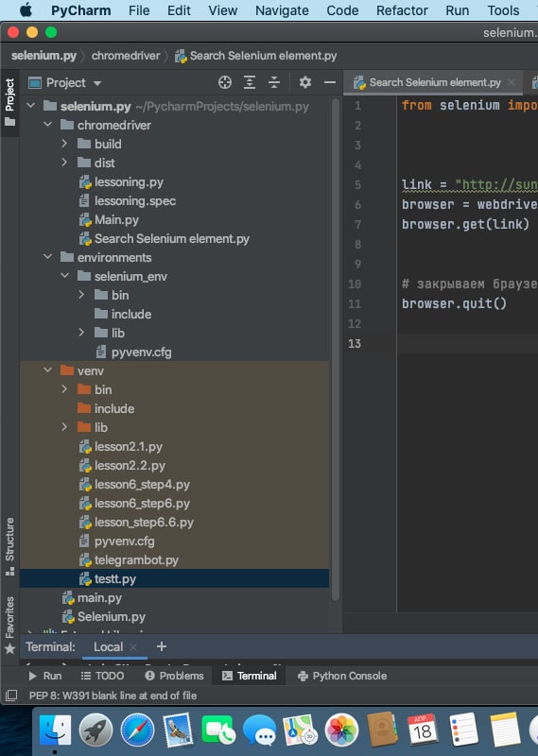538x756 pixels.
Task: Open the Problems tool window
Action: coord(175,676)
